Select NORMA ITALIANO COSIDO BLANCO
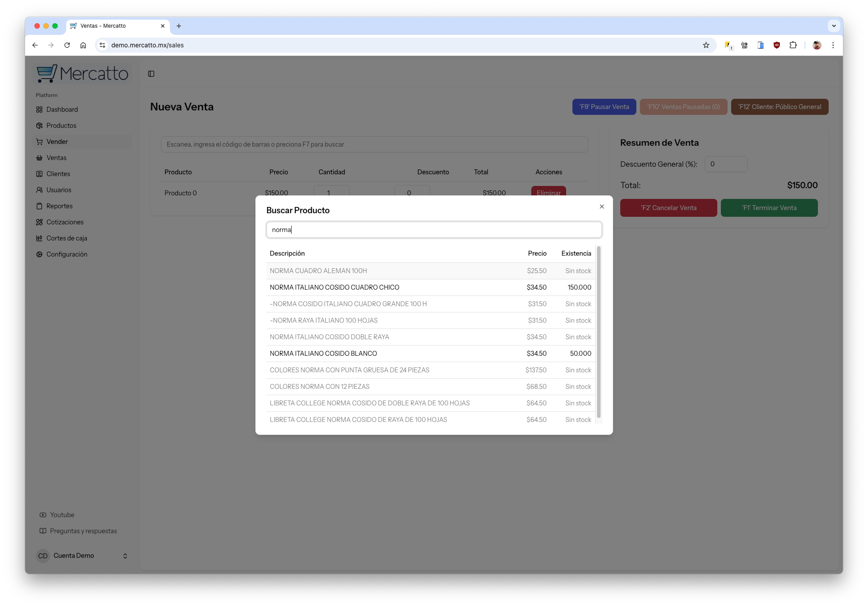Image resolution: width=868 pixels, height=607 pixels. pyautogui.click(x=431, y=354)
